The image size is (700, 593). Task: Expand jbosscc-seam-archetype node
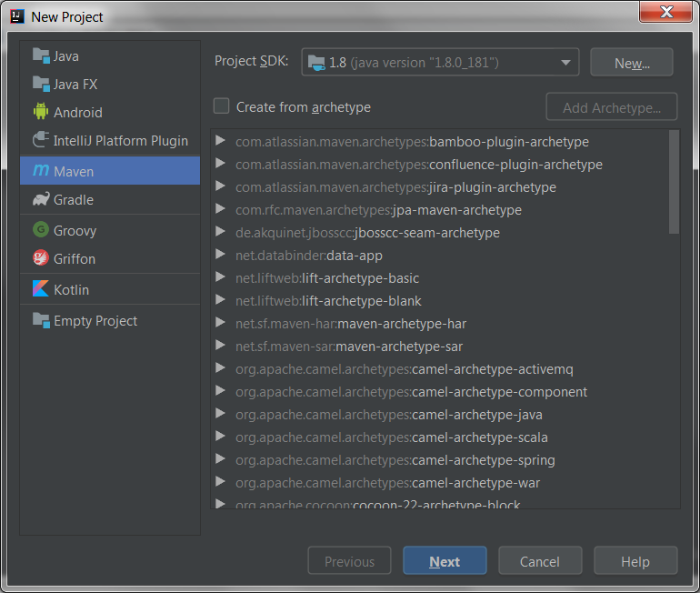coord(220,232)
